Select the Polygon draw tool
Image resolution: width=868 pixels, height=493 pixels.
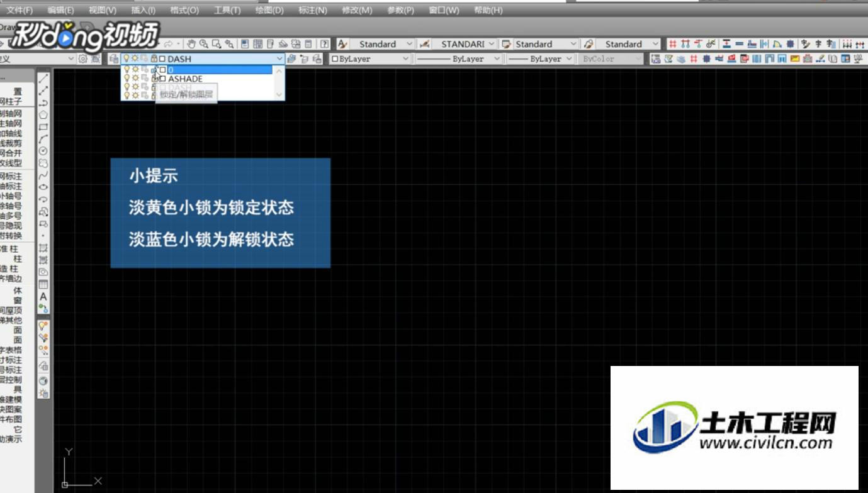coord(43,114)
